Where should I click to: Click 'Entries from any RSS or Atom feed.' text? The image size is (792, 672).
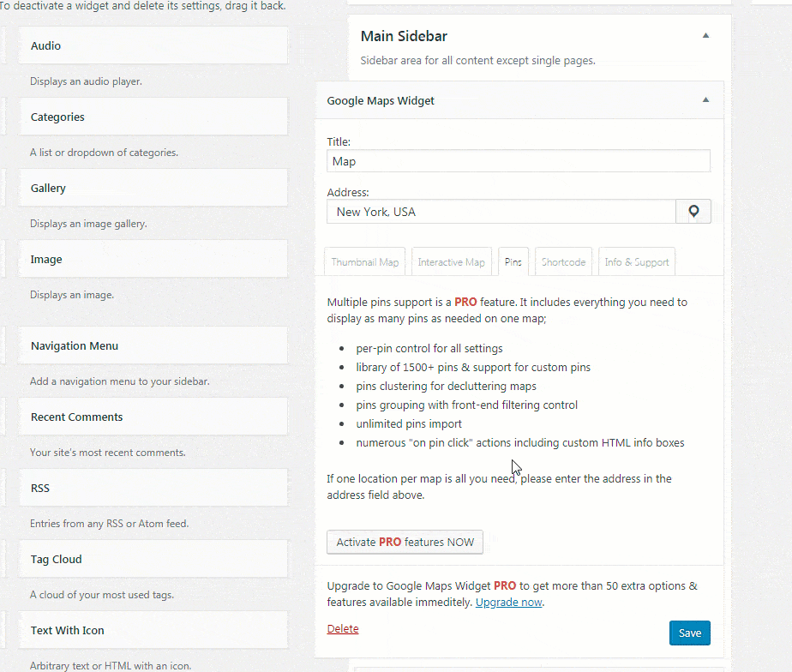[109, 524]
